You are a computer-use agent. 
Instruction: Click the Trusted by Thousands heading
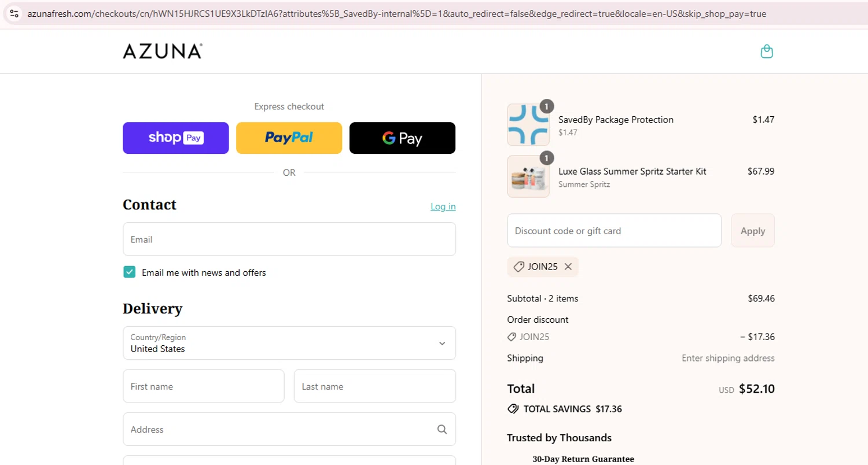(x=559, y=438)
